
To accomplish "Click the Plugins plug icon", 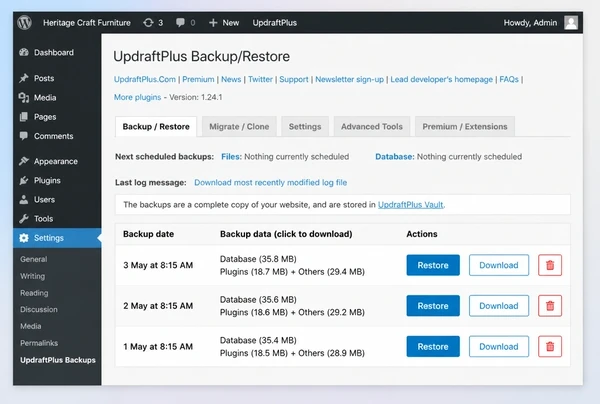I will click(x=24, y=180).
